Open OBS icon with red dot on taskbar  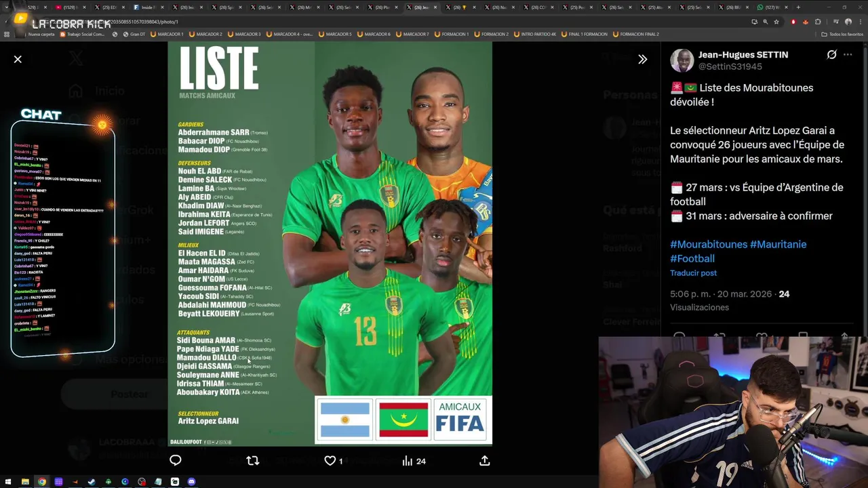[142, 482]
